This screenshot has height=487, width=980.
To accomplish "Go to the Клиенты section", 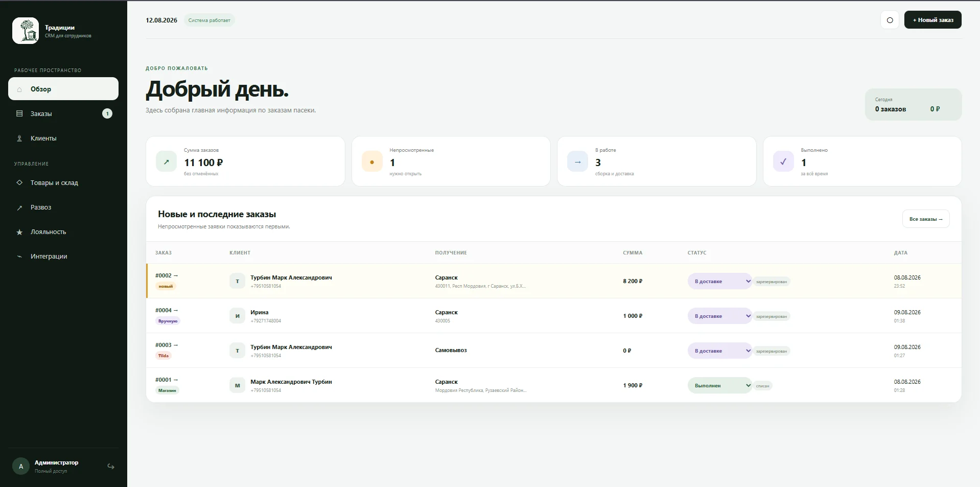I will click(x=63, y=138).
